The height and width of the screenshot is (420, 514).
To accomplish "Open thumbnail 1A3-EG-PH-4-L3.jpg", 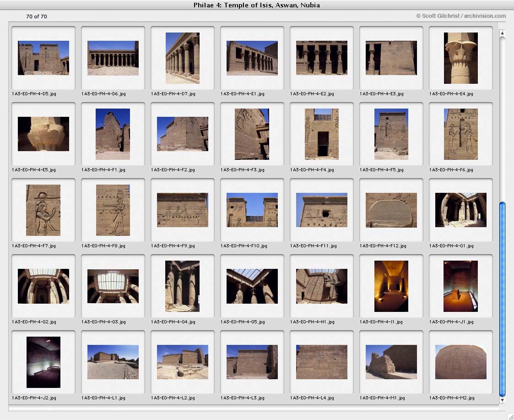I will tap(252, 362).
